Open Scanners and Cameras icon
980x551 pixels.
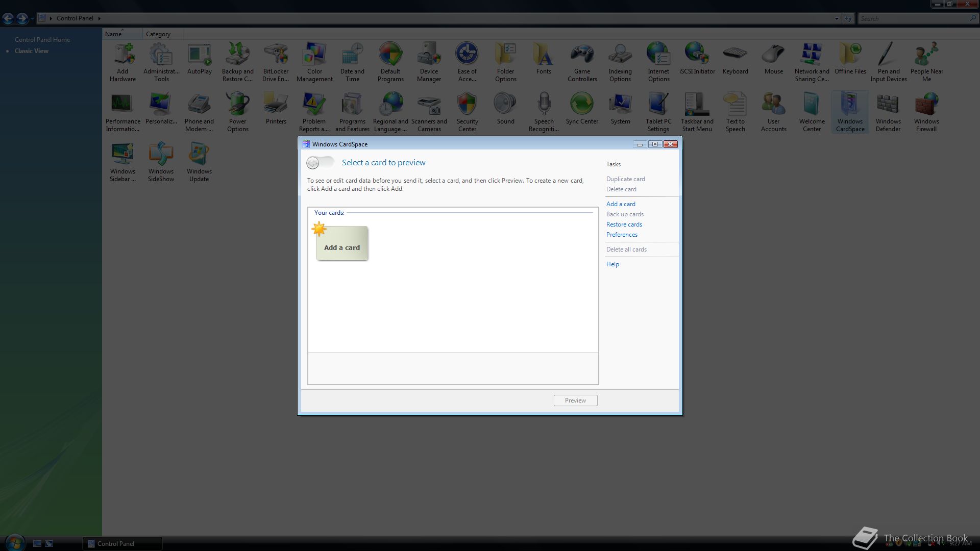point(429,112)
